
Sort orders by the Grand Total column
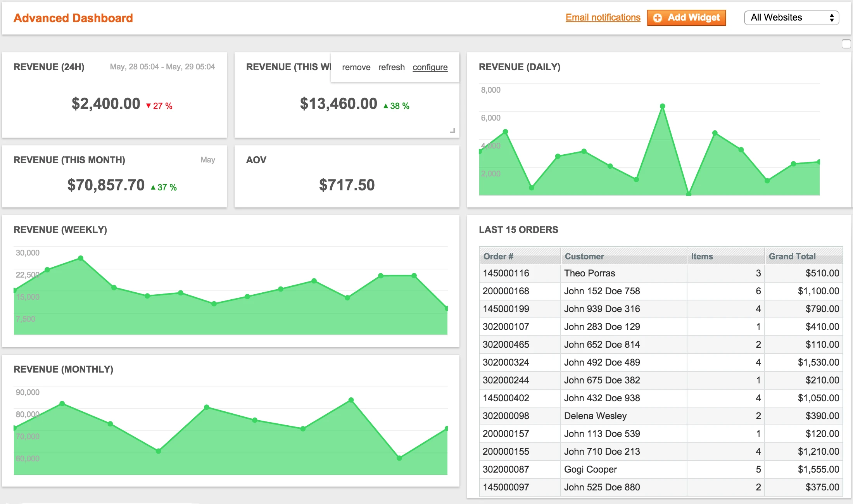tap(792, 256)
